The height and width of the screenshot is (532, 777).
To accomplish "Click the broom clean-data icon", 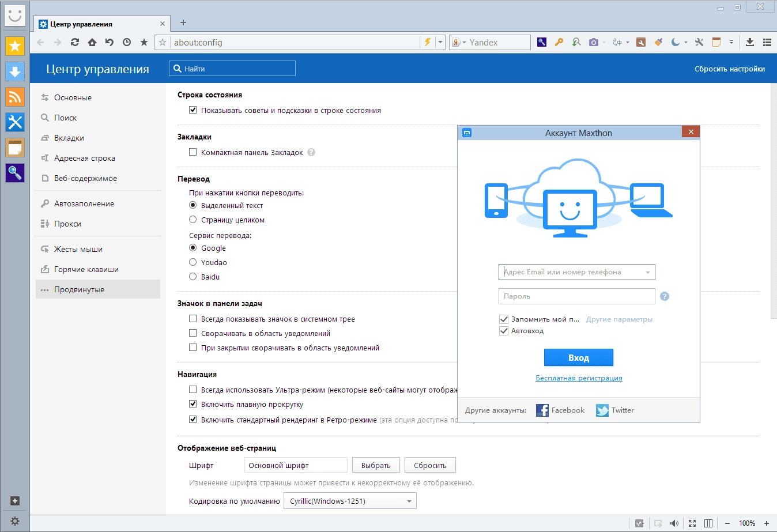I will click(x=658, y=42).
